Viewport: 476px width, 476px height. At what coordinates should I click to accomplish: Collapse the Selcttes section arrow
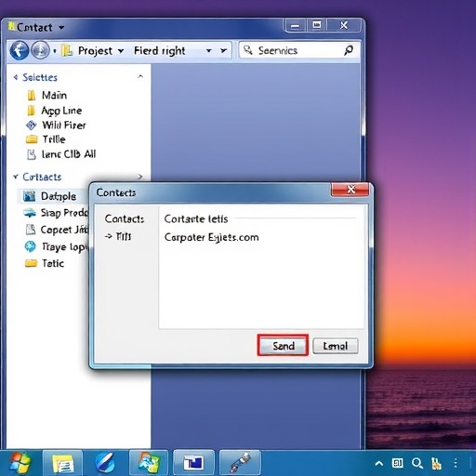(x=16, y=77)
